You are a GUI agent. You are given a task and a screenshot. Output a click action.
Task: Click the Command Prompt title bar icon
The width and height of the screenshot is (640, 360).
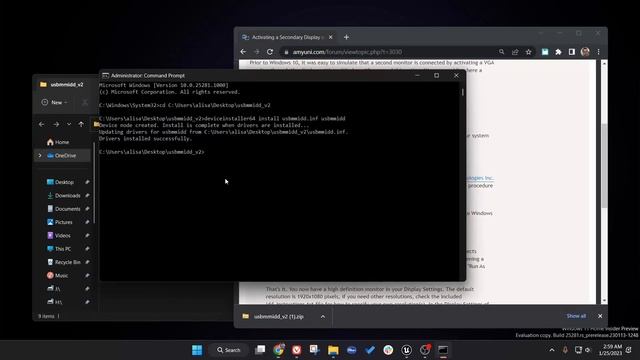[105, 76]
